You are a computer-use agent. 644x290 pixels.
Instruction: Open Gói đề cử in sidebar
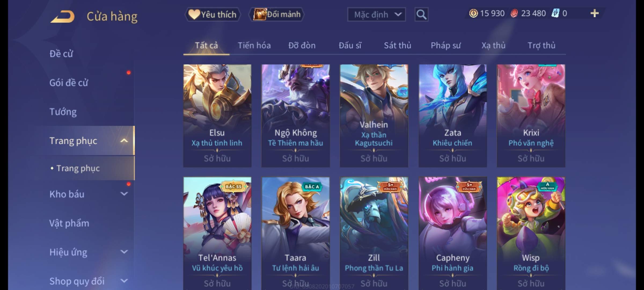69,83
